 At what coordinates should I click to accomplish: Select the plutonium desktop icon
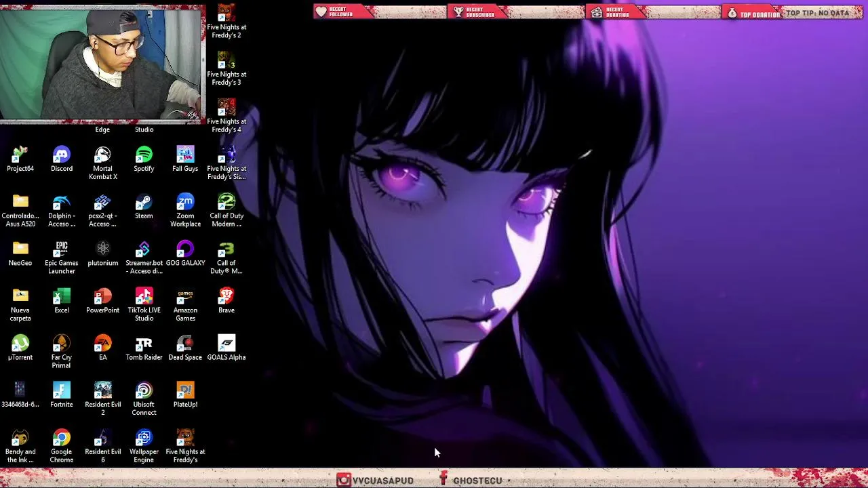[103, 254]
